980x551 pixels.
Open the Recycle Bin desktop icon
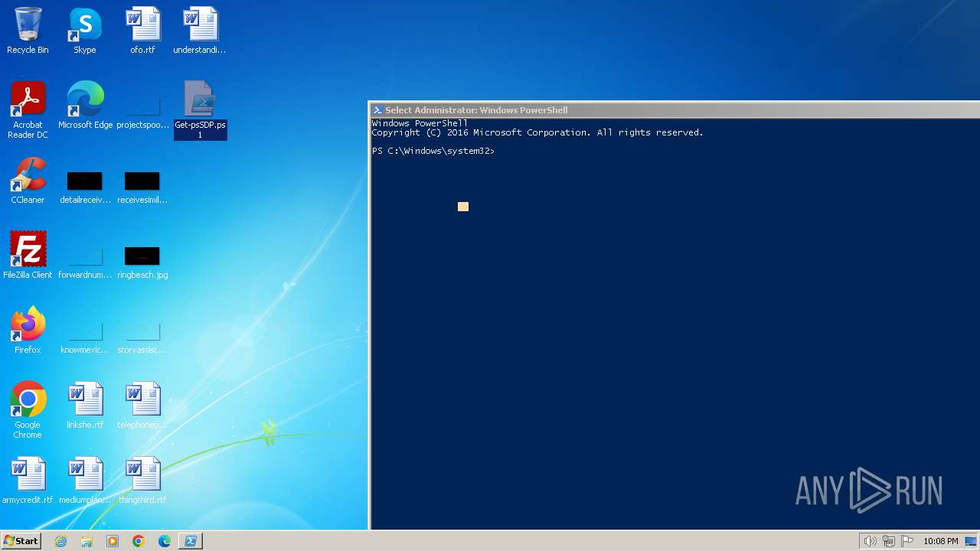(28, 31)
